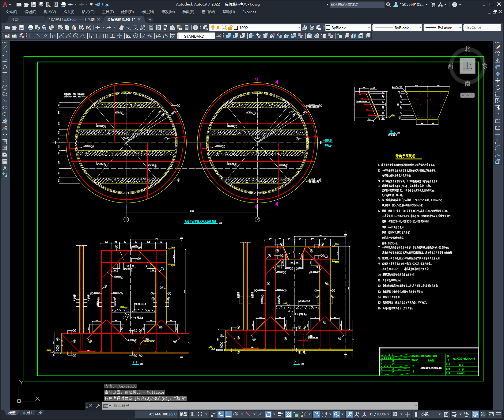Toggle ortho mode in status bar
Image resolution: width=504 pixels, height=420 pixels.
(x=228, y=414)
